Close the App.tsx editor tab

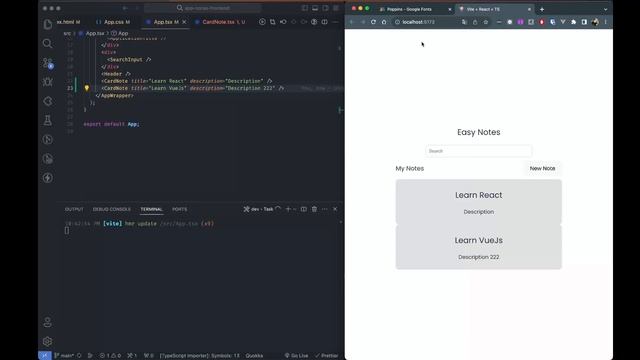[x=184, y=22]
